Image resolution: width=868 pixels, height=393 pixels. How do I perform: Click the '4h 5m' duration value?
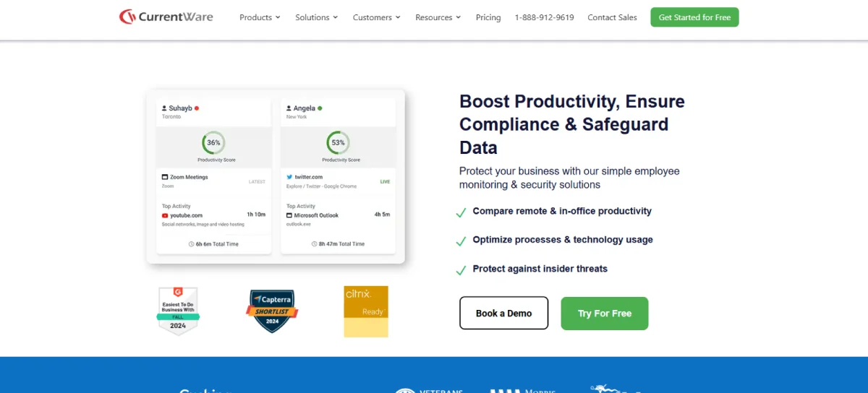(x=382, y=215)
